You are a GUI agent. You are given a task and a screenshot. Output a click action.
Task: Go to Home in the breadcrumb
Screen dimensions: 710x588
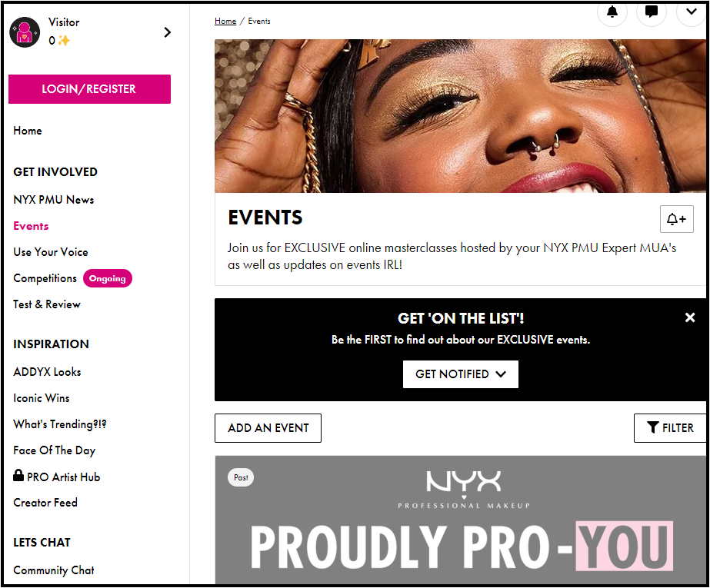click(x=225, y=22)
